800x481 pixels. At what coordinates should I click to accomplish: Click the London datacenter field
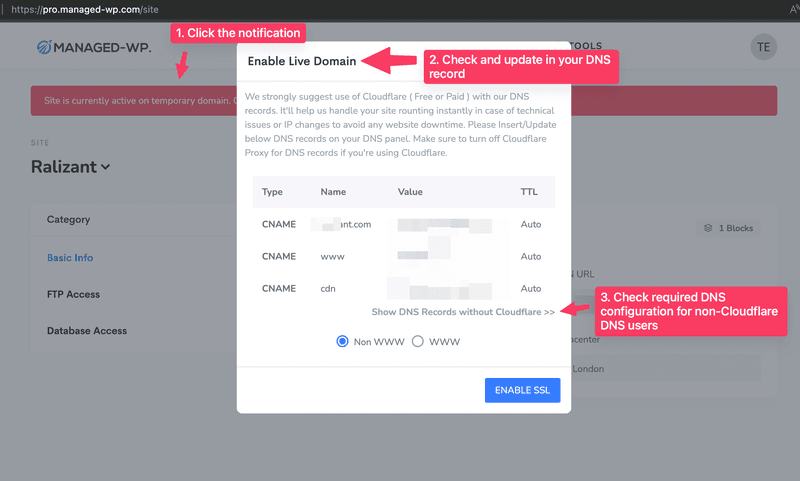(x=665, y=369)
